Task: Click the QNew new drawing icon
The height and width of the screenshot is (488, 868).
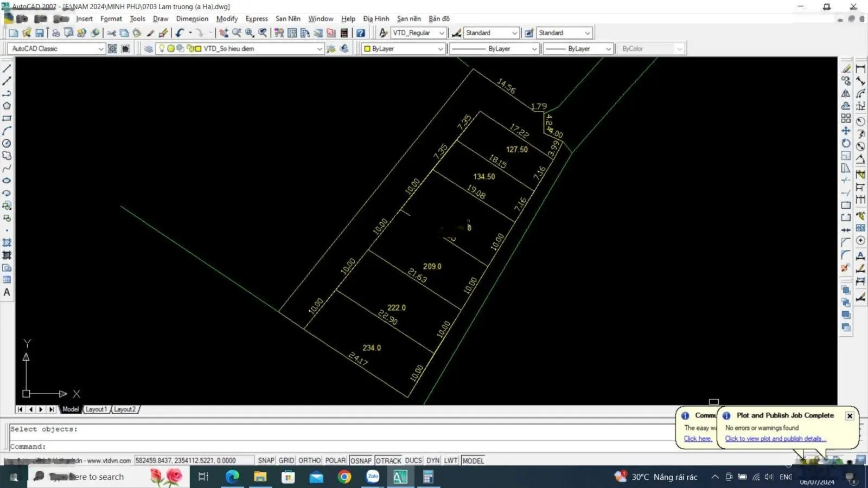Action: tap(13, 33)
